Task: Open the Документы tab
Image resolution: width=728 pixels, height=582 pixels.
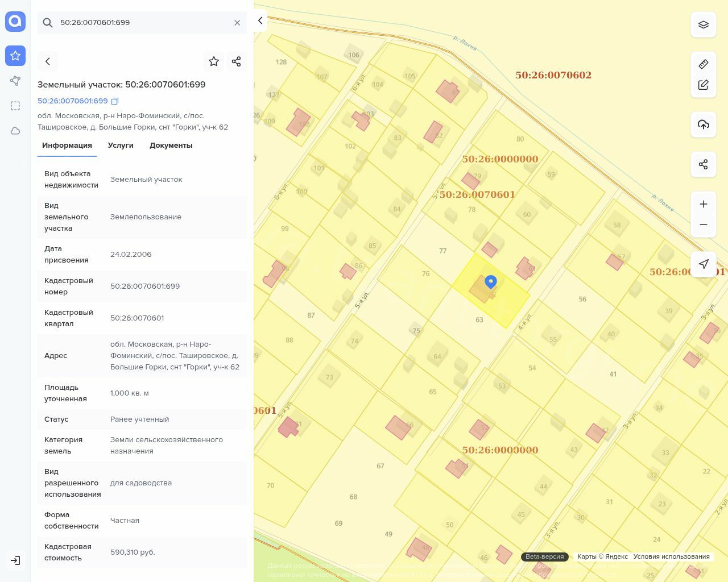Action: coord(171,145)
